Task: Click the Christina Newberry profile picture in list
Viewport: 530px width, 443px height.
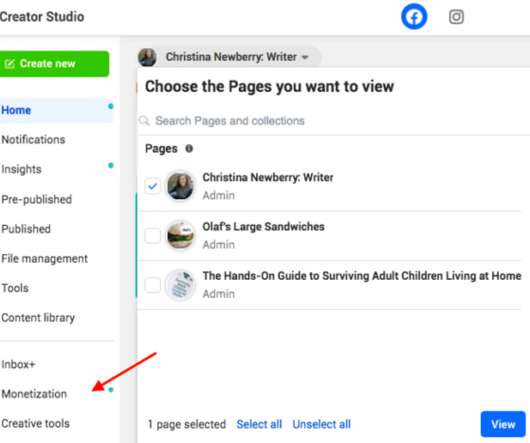Action: tap(180, 186)
